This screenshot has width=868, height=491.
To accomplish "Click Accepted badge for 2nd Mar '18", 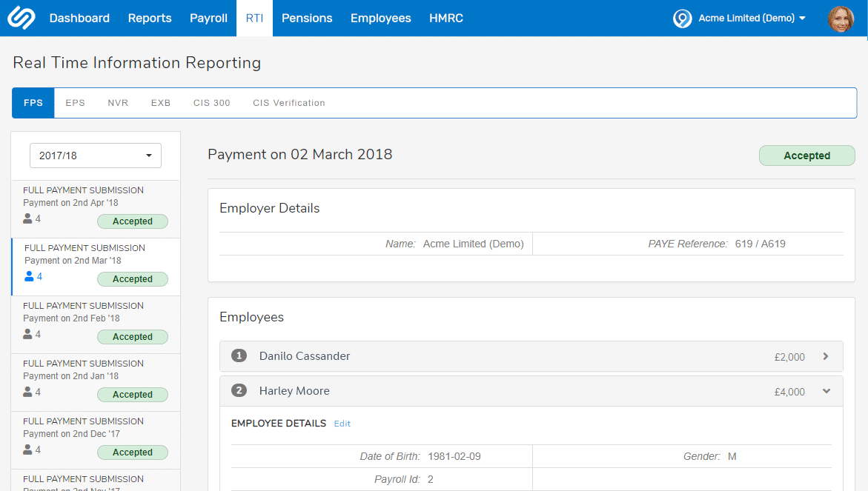I will pyautogui.click(x=132, y=279).
